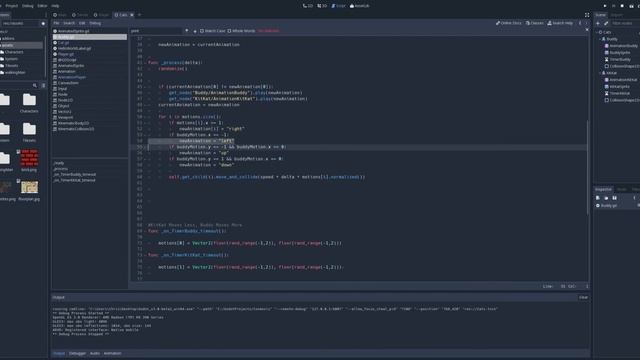Image resolution: width=640 pixels, height=360 pixels.
Task: Fold the _on_TimerKitKat_timeout function
Action: click(x=145, y=255)
